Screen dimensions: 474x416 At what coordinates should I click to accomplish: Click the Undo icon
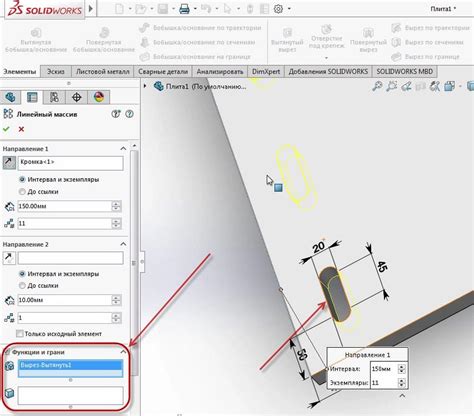click(x=206, y=9)
